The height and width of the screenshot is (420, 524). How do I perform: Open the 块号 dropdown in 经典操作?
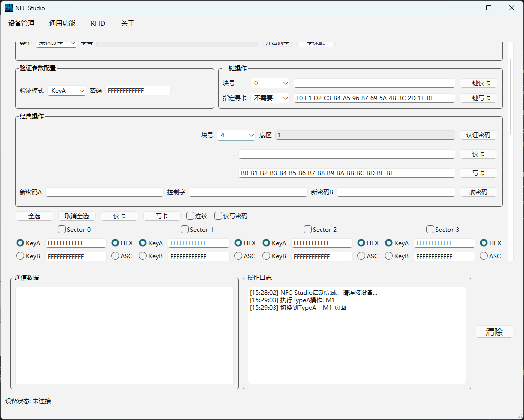237,135
